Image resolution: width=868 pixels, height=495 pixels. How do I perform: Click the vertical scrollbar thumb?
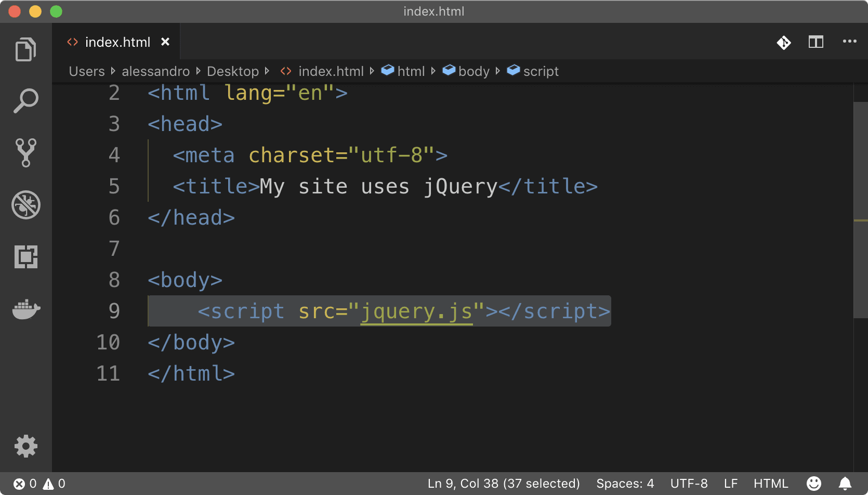click(861, 210)
